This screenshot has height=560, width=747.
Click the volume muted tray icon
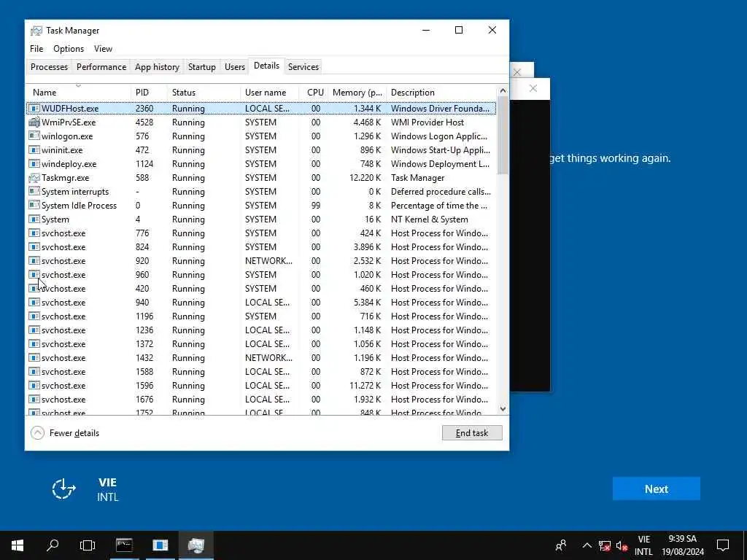[x=622, y=545]
